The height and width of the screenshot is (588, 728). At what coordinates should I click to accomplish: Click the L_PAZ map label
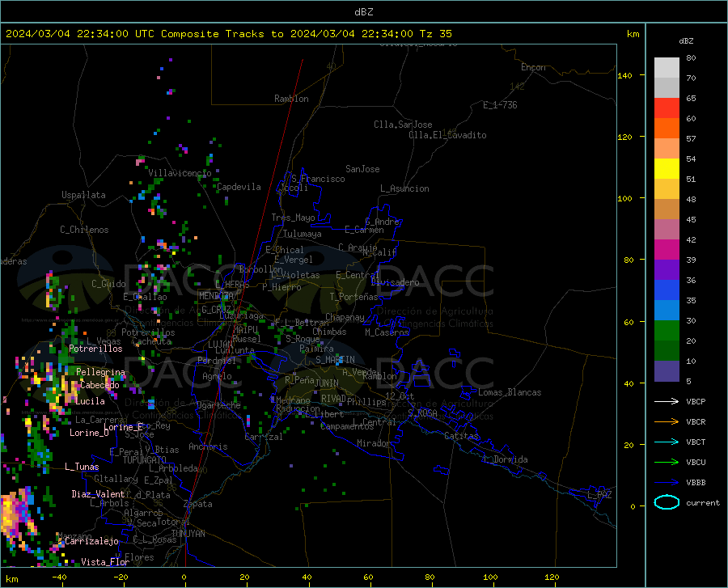click(599, 495)
